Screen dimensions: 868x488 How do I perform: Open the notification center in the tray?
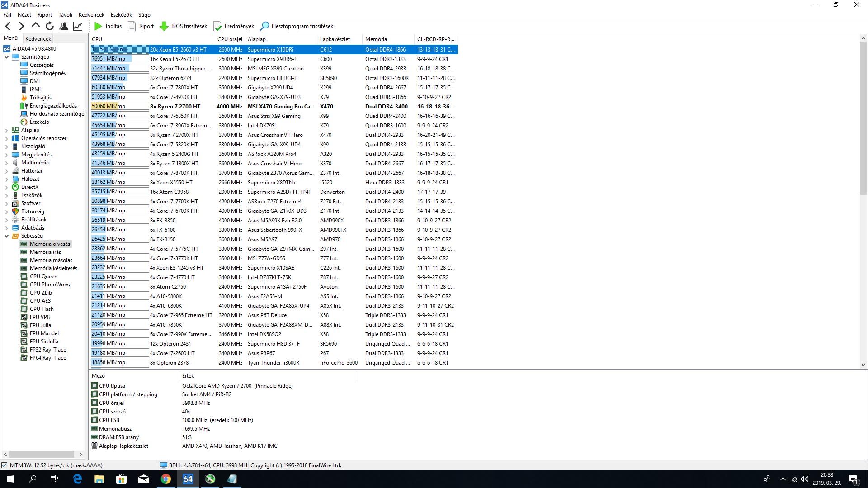click(854, 479)
